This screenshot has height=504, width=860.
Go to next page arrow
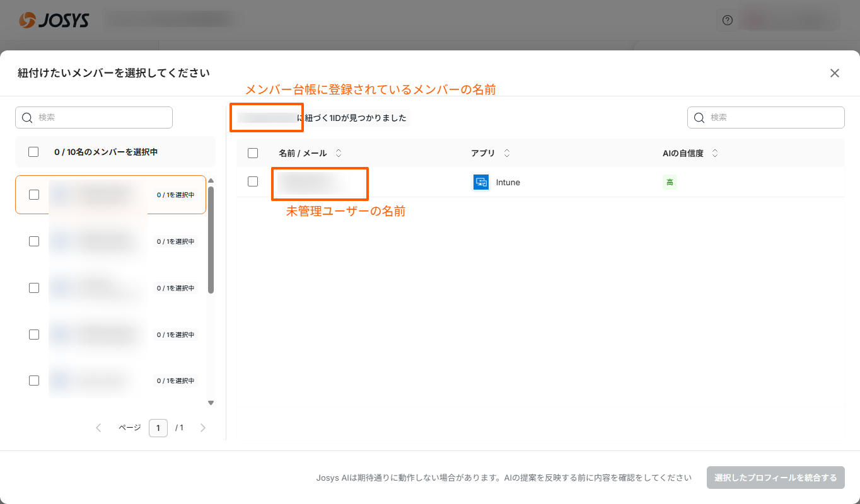coord(202,428)
